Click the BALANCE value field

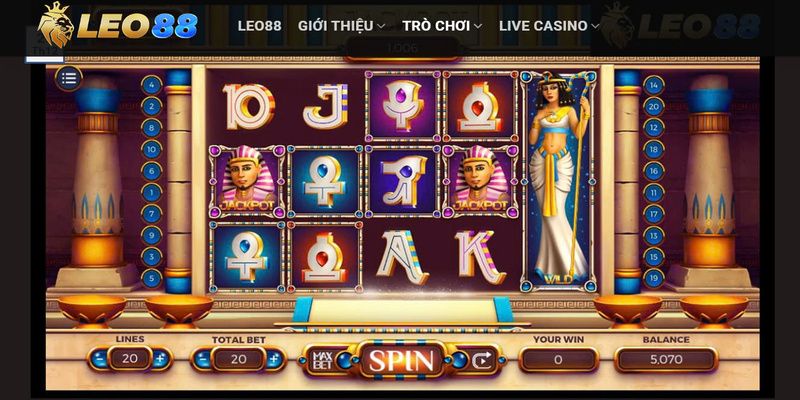tap(666, 360)
